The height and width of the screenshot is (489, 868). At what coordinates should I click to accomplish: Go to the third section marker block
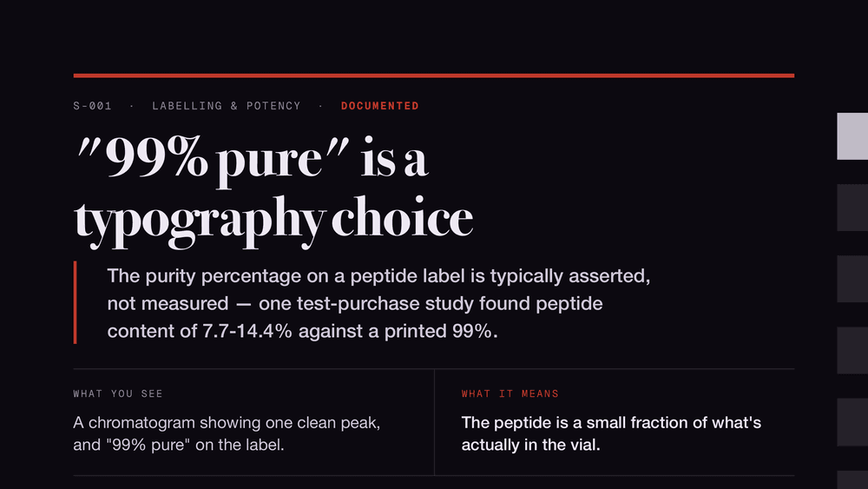click(x=852, y=279)
